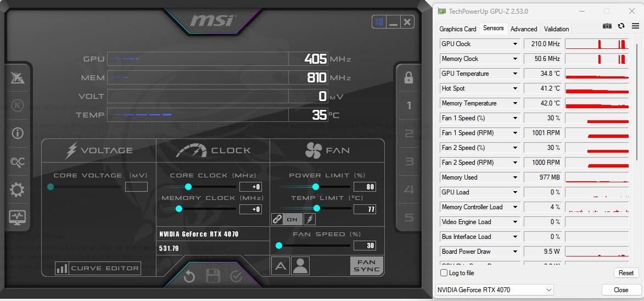Screen dimensions: 644x301
Task: Click the MSI dragon logo sidebar icon
Action: click(17, 77)
